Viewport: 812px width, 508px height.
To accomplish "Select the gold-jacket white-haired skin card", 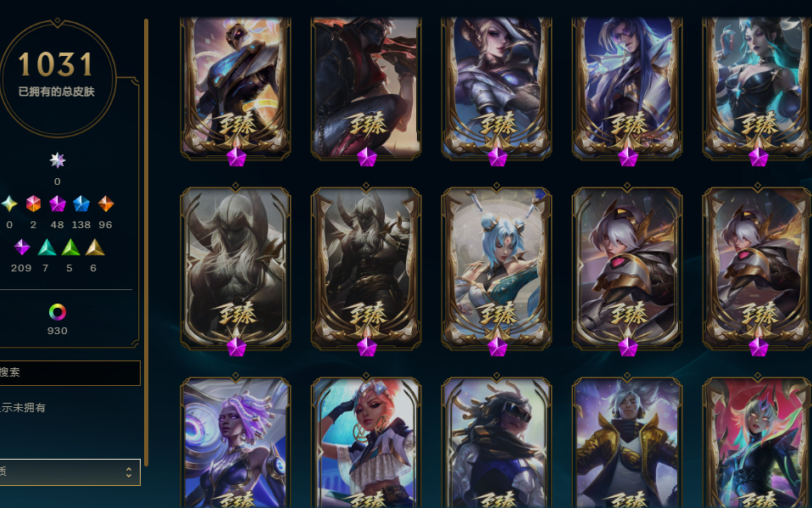I will click(627, 444).
